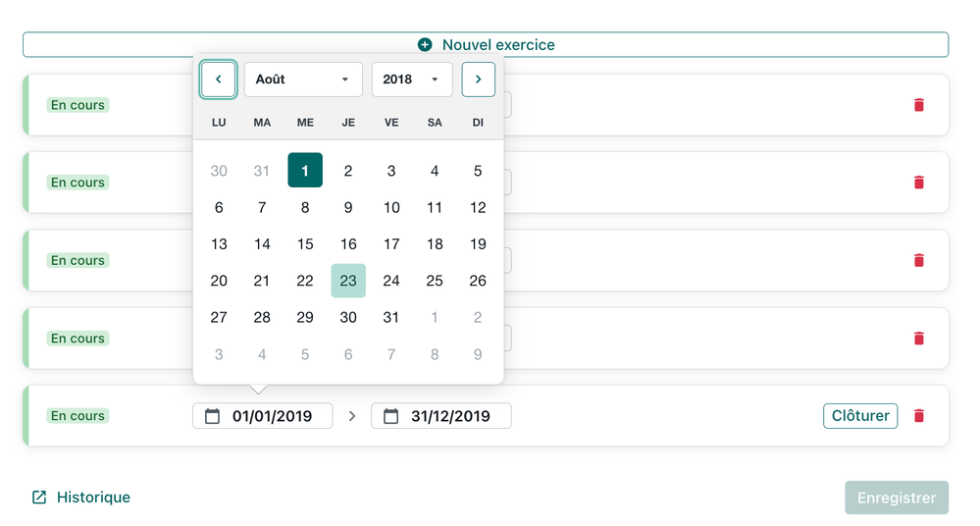Click the trash icon beside Clôturer
The height and width of the screenshot is (526, 980).
(x=918, y=416)
